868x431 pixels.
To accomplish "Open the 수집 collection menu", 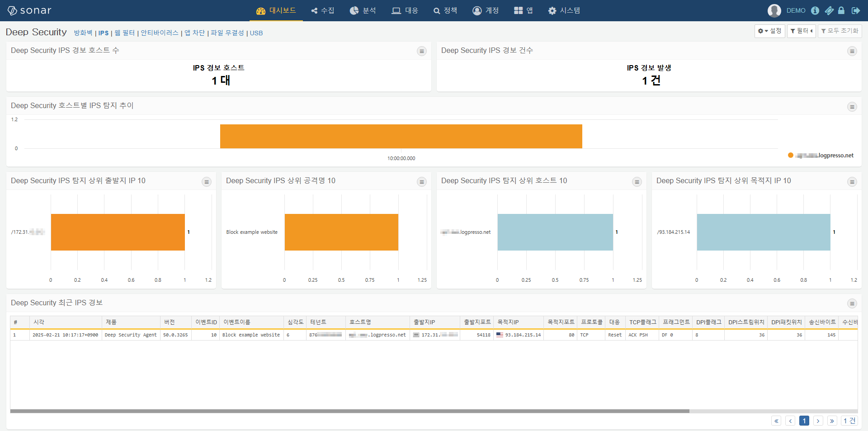I will pos(323,10).
